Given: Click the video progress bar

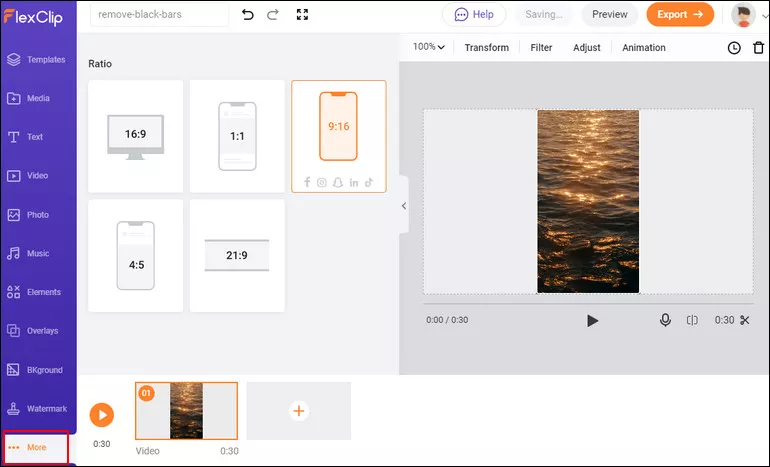Looking at the screenshot, I should click(588, 303).
